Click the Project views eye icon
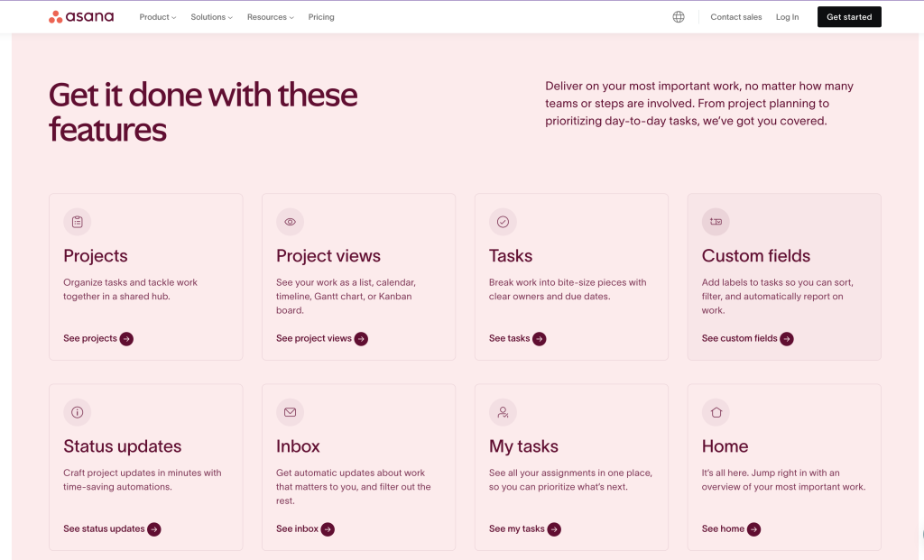Viewport: 924px width, 560px height. click(291, 222)
